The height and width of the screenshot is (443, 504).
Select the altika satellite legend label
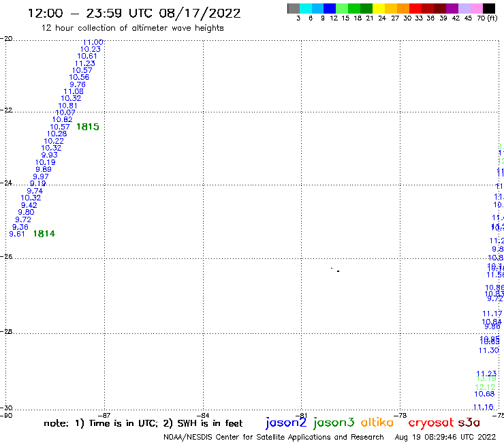pyautogui.click(x=377, y=423)
